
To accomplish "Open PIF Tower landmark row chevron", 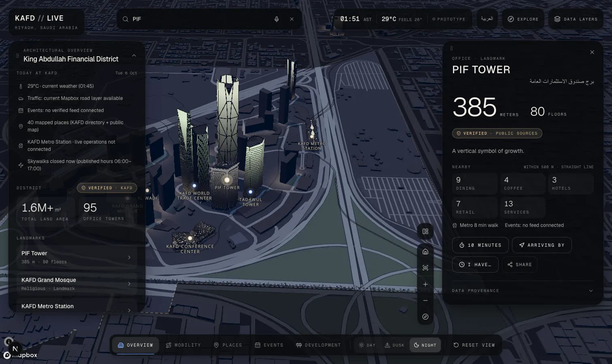I will coord(129,257).
